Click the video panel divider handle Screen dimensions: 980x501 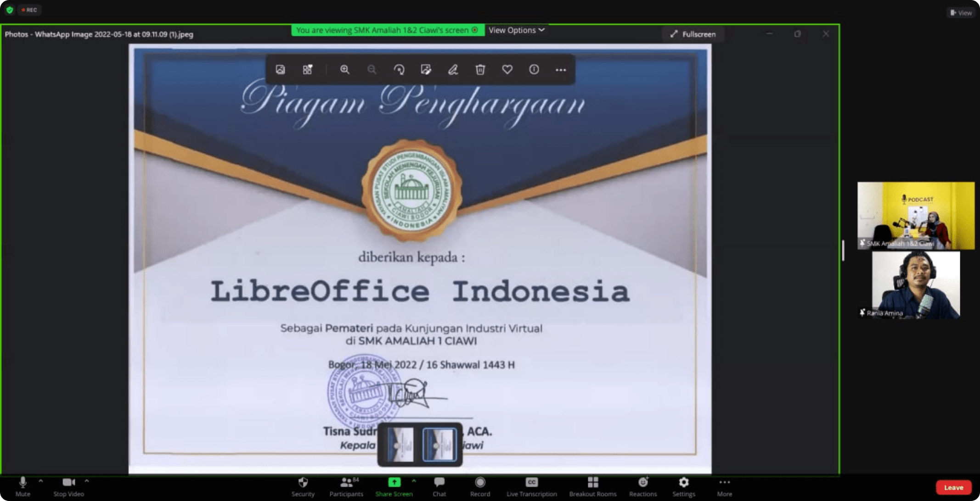pyautogui.click(x=843, y=250)
